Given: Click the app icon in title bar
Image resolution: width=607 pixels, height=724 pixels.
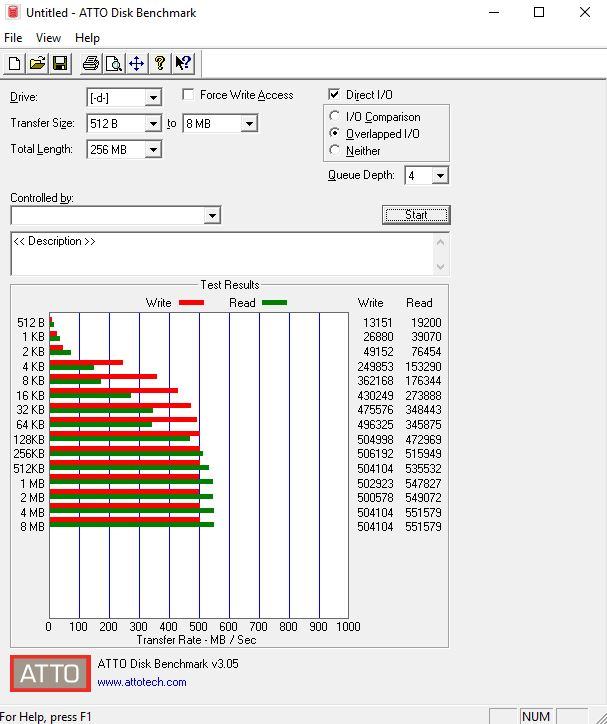Looking at the screenshot, I should click(13, 12).
